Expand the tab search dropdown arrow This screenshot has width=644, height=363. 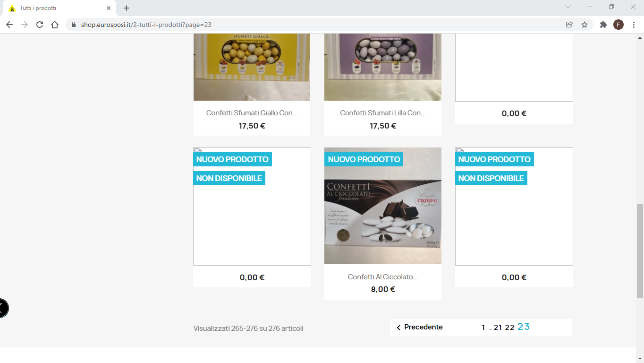coord(568,7)
